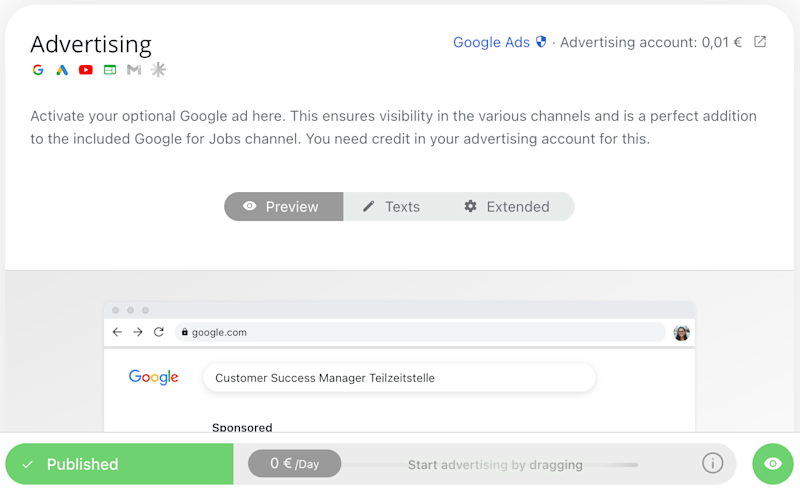This screenshot has width=800, height=493.
Task: Open the Google Ads link
Action: point(491,42)
